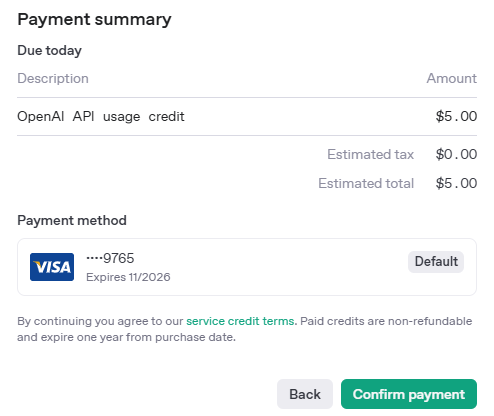Go back with the Back button
Screen dimensions: 494x416
[305, 394]
